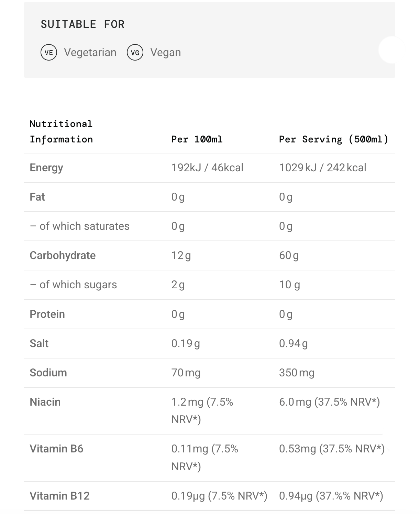Select the Vegetarian label text

click(x=90, y=53)
